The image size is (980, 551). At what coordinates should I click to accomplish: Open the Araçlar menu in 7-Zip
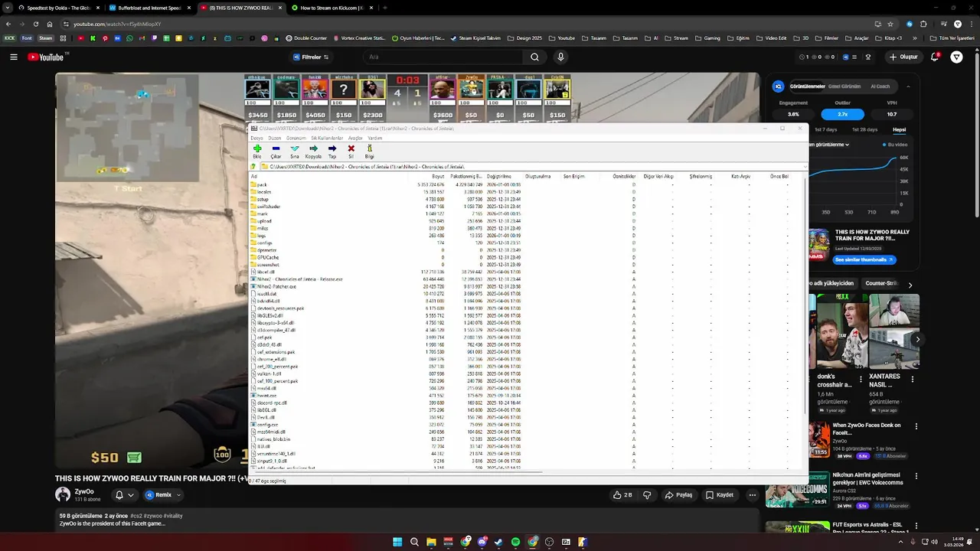point(355,138)
